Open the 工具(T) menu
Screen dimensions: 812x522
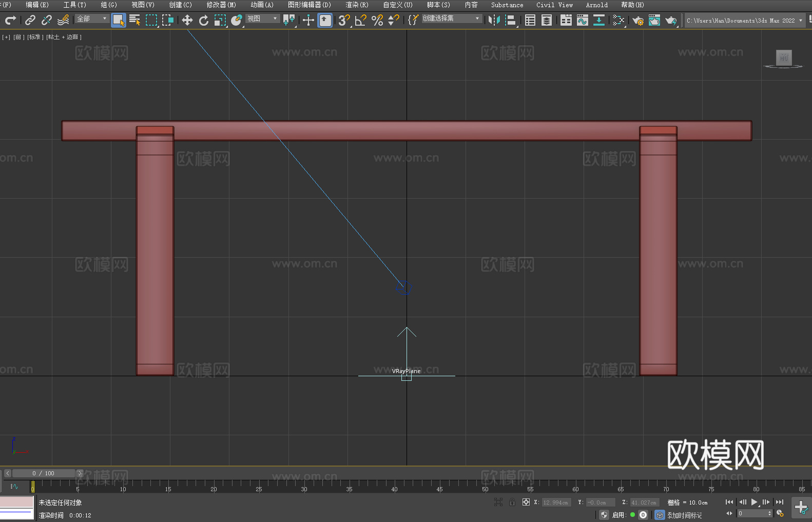coord(75,5)
